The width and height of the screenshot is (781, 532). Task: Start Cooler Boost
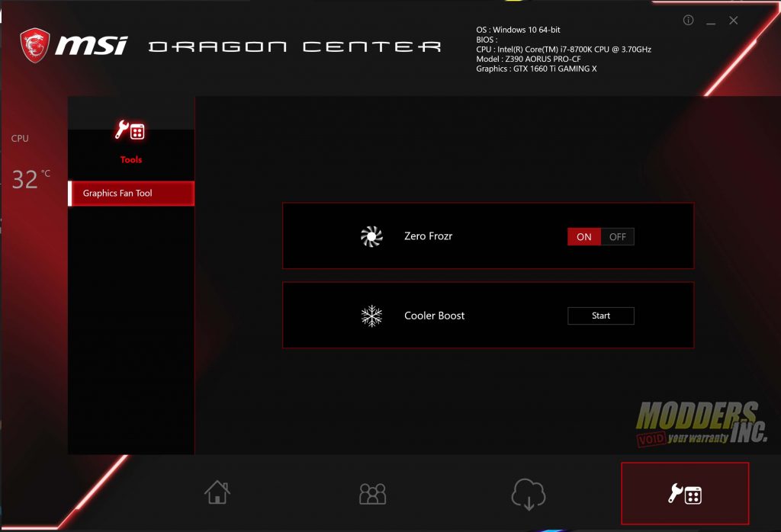tap(601, 316)
